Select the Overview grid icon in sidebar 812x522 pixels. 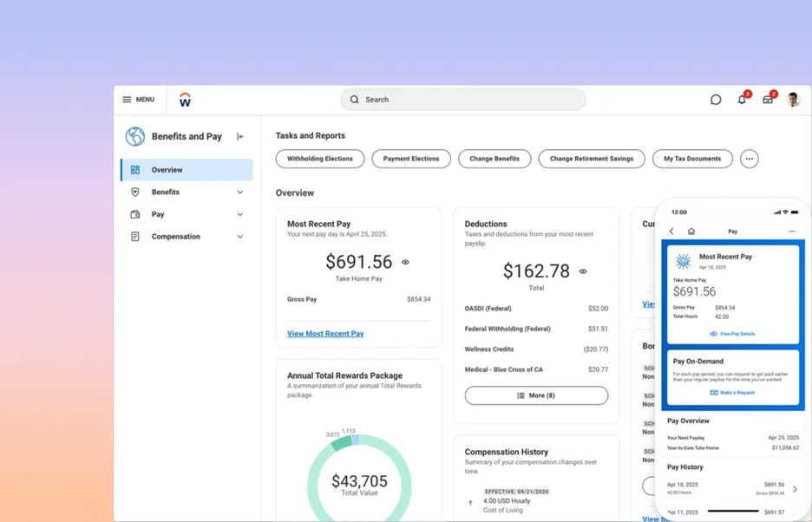pos(135,170)
